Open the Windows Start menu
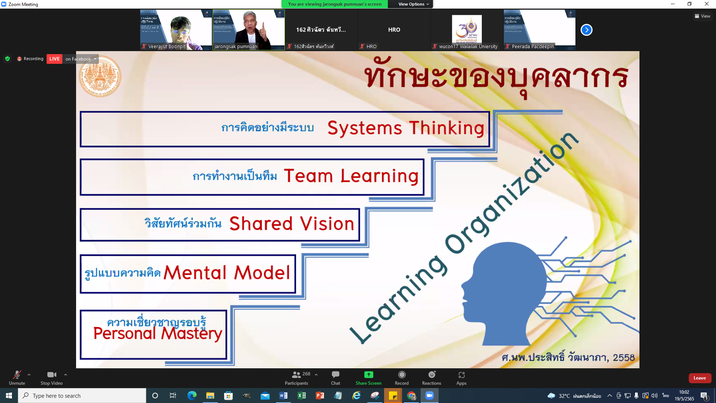Image resolution: width=716 pixels, height=403 pixels. click(x=9, y=395)
